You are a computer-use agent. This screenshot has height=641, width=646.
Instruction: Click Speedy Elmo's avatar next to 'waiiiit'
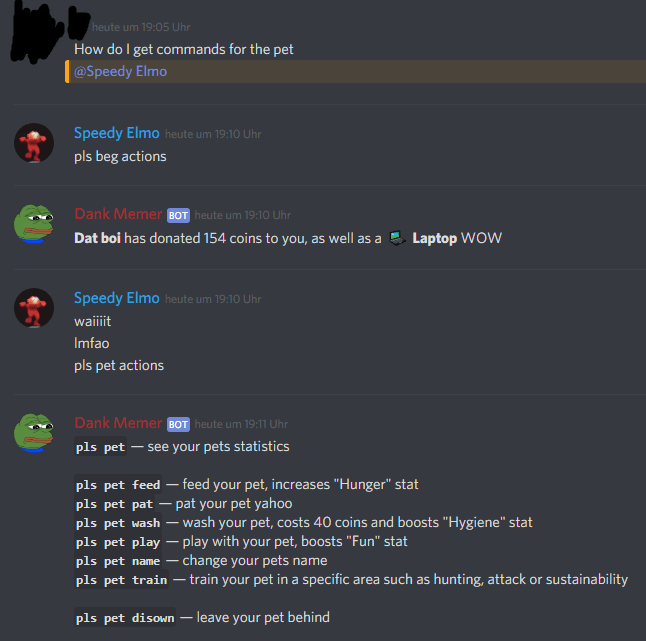click(x=34, y=308)
